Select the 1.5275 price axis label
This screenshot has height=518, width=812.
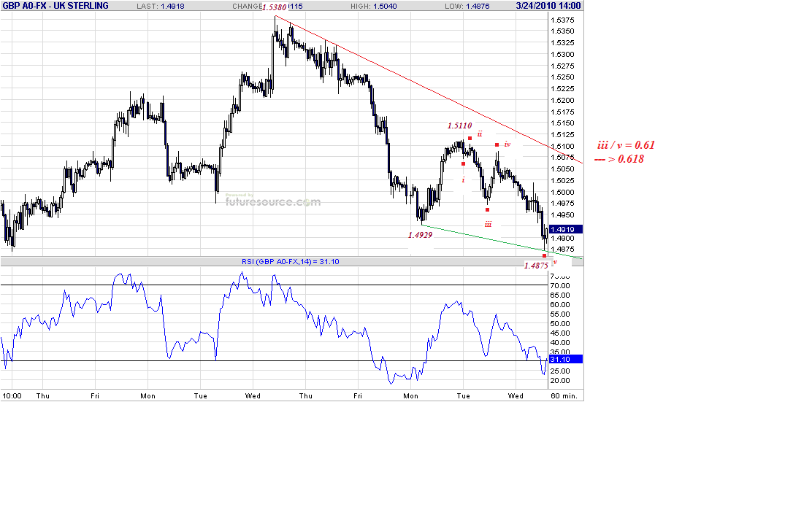point(562,66)
